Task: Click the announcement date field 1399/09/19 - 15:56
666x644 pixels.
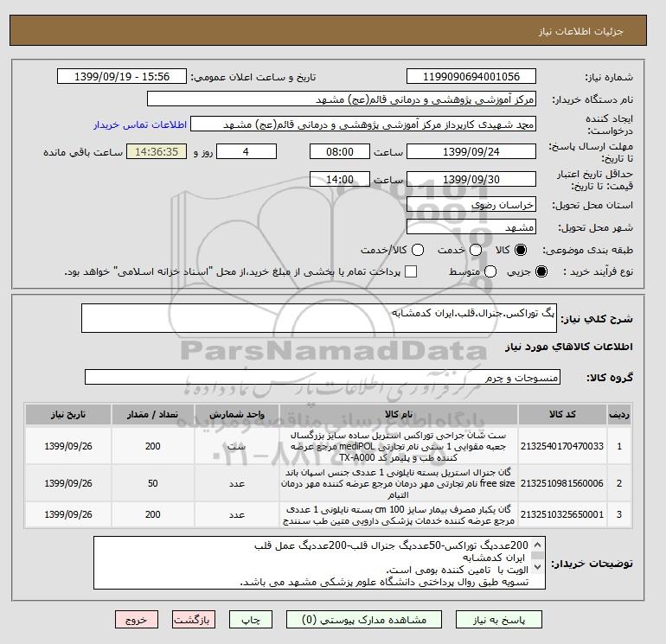Action: pyautogui.click(x=121, y=76)
